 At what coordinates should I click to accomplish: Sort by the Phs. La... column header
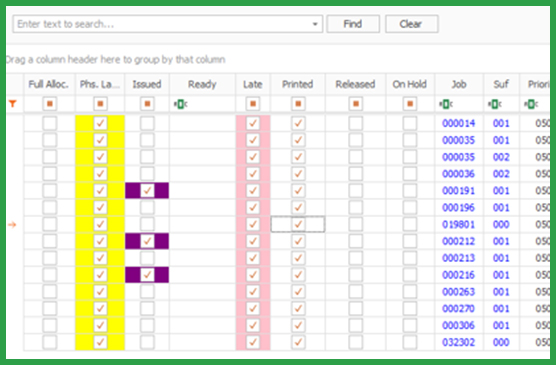[100, 84]
